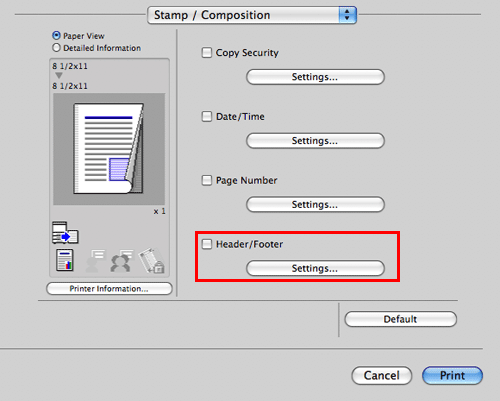Click the group users authentication icon
Viewport: 500px width, 401px height.
[121, 261]
